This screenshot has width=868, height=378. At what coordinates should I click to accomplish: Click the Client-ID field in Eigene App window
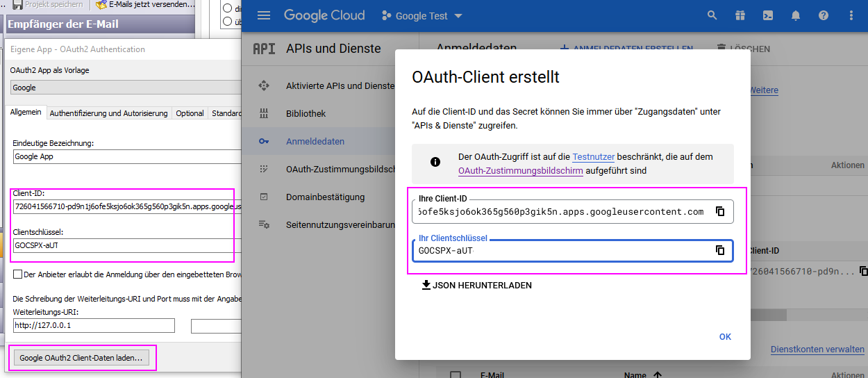click(127, 206)
